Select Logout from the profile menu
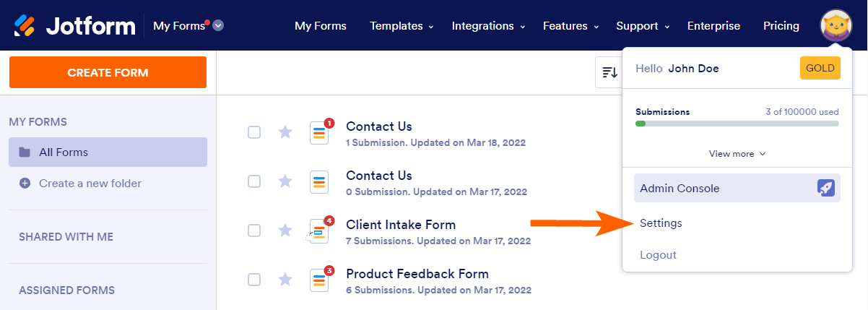The width and height of the screenshot is (868, 310). pos(658,255)
